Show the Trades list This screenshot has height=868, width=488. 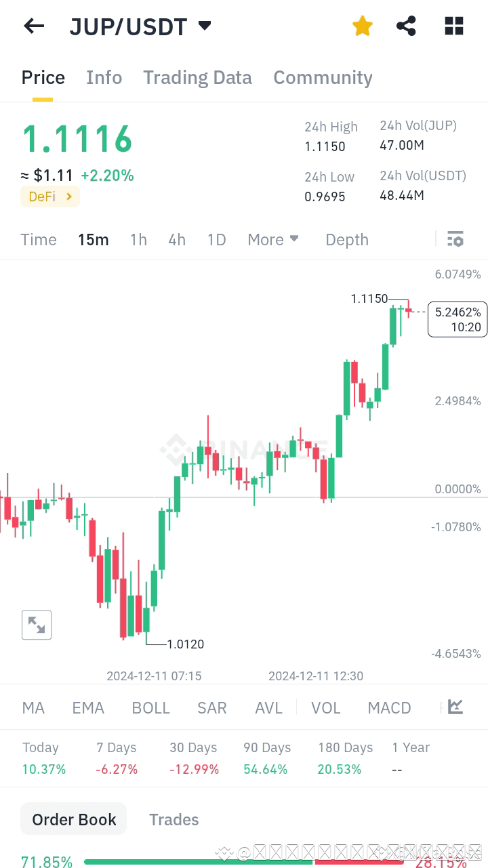pyautogui.click(x=174, y=819)
